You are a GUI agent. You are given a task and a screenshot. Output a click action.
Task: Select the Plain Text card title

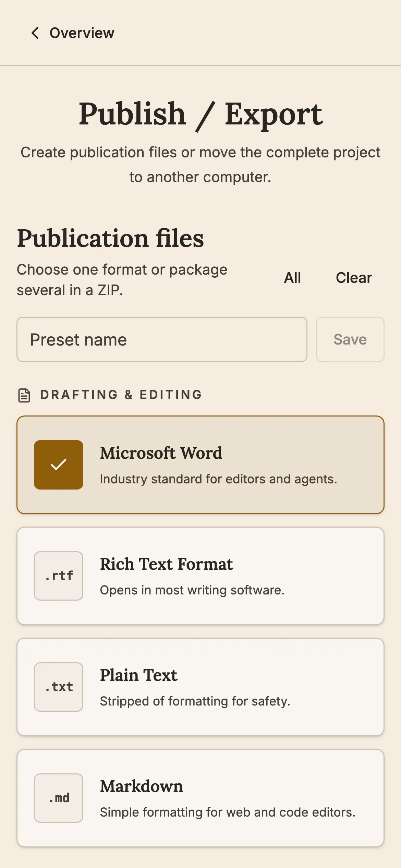click(x=139, y=675)
